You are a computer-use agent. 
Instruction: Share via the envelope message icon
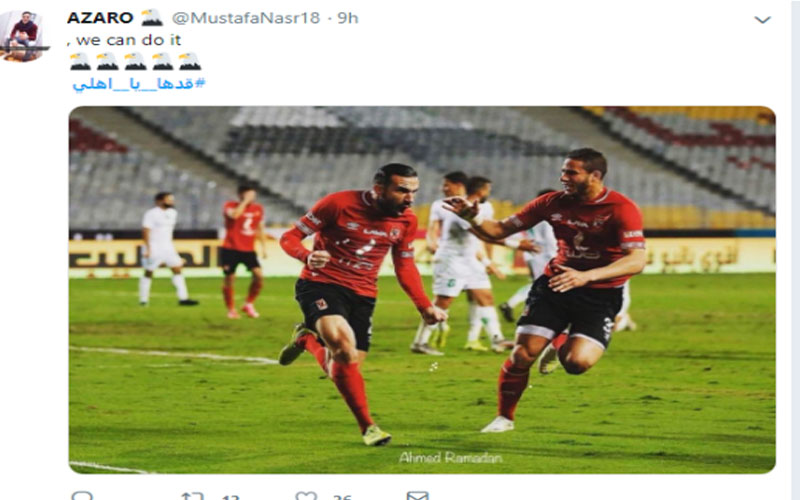[417, 495]
